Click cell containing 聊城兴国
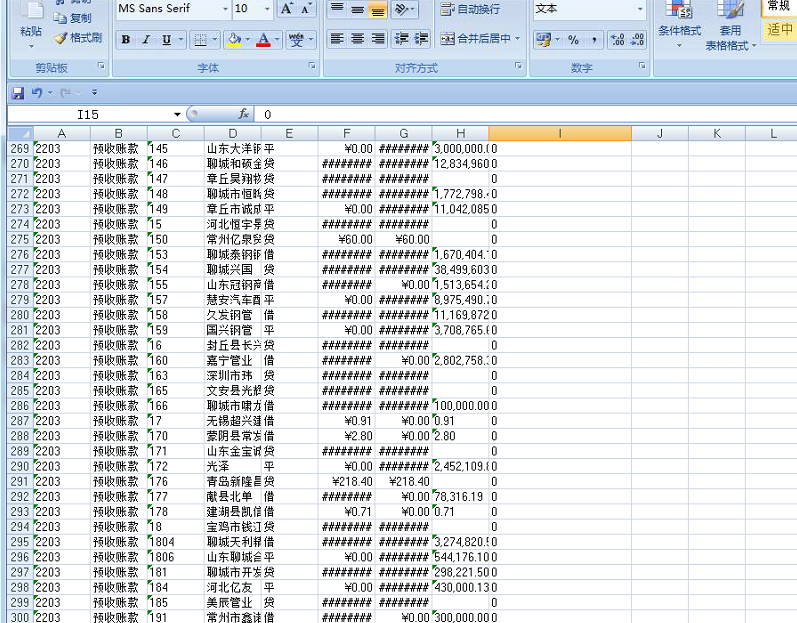 click(x=233, y=270)
